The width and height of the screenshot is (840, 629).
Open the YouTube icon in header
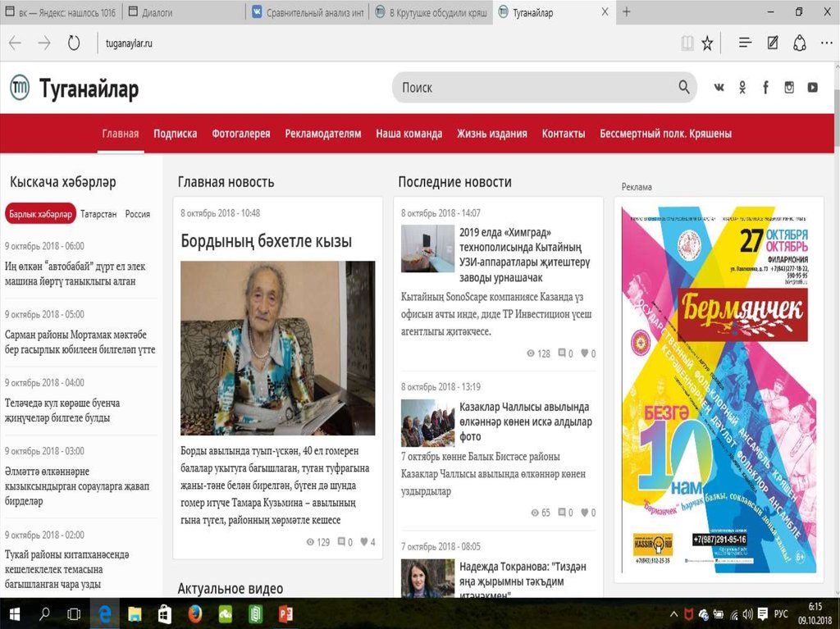pyautogui.click(x=812, y=88)
